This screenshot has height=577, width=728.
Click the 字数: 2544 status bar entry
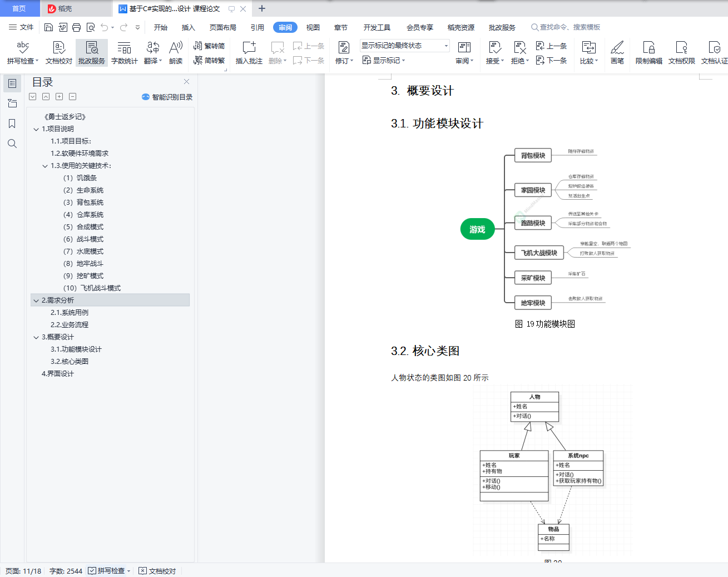[x=66, y=571]
